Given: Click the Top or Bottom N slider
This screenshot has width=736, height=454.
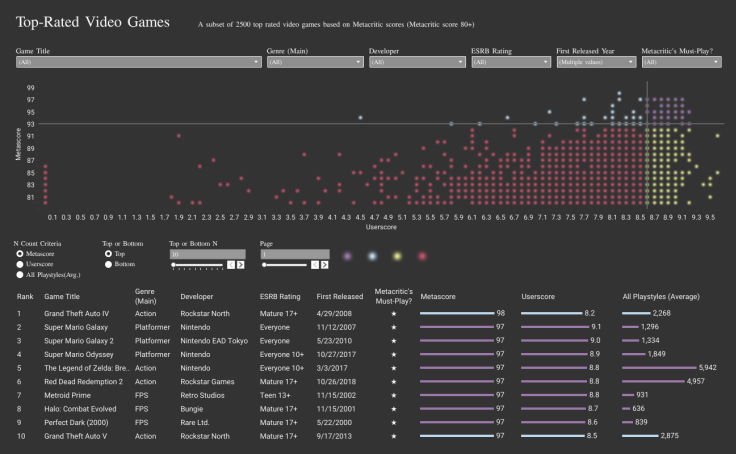Looking at the screenshot, I should 195,266.
